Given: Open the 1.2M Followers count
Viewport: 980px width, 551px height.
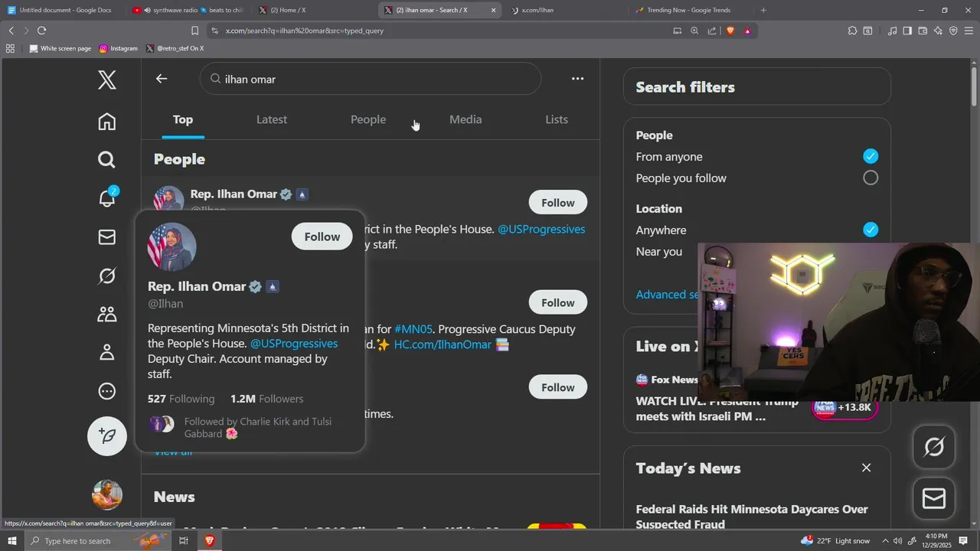Looking at the screenshot, I should point(266,399).
